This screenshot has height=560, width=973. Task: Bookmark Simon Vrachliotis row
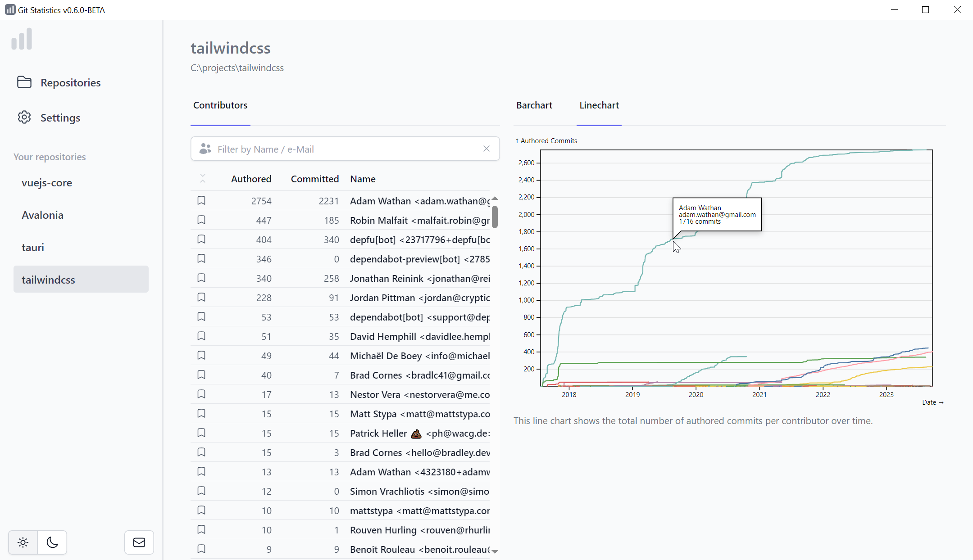(x=201, y=491)
